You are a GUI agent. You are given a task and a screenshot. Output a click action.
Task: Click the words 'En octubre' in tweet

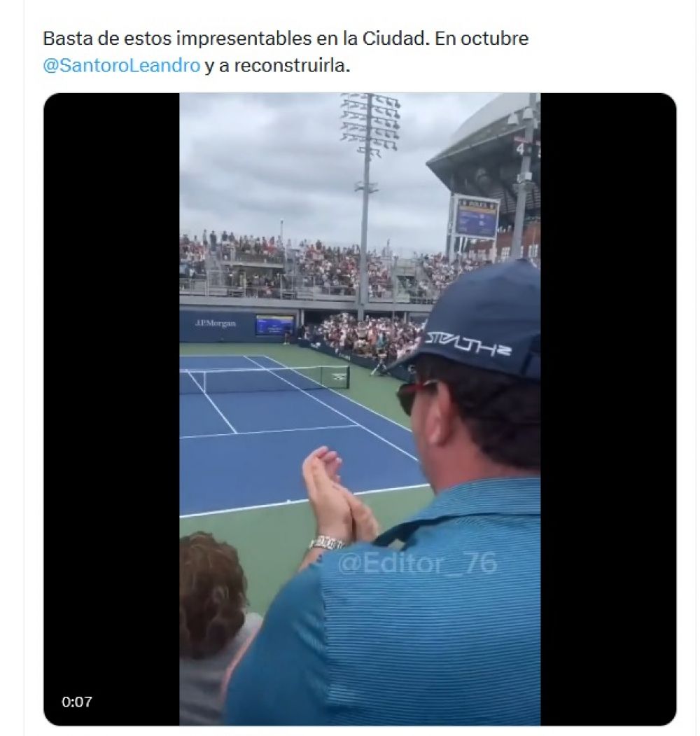click(482, 38)
